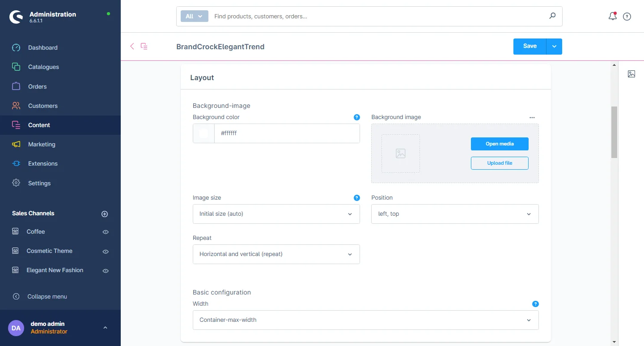Screen dimensions: 644x346
Task: Open the notifications bell icon
Action: click(x=612, y=17)
